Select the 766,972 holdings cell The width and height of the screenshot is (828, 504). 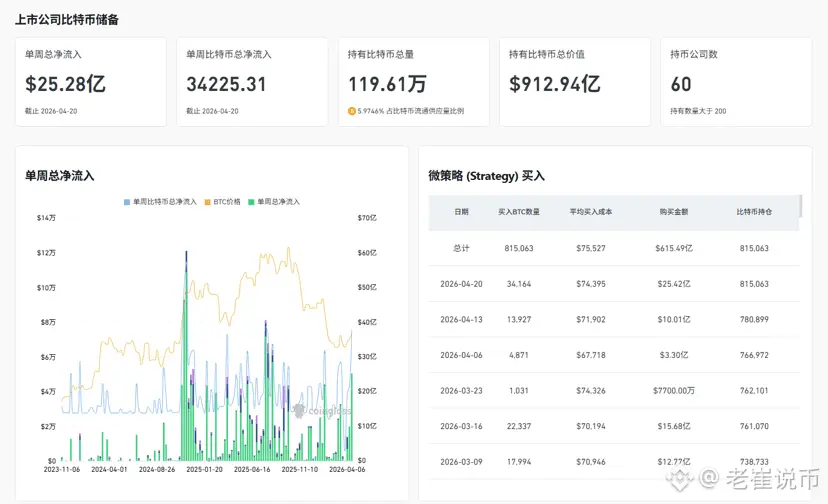[754, 355]
